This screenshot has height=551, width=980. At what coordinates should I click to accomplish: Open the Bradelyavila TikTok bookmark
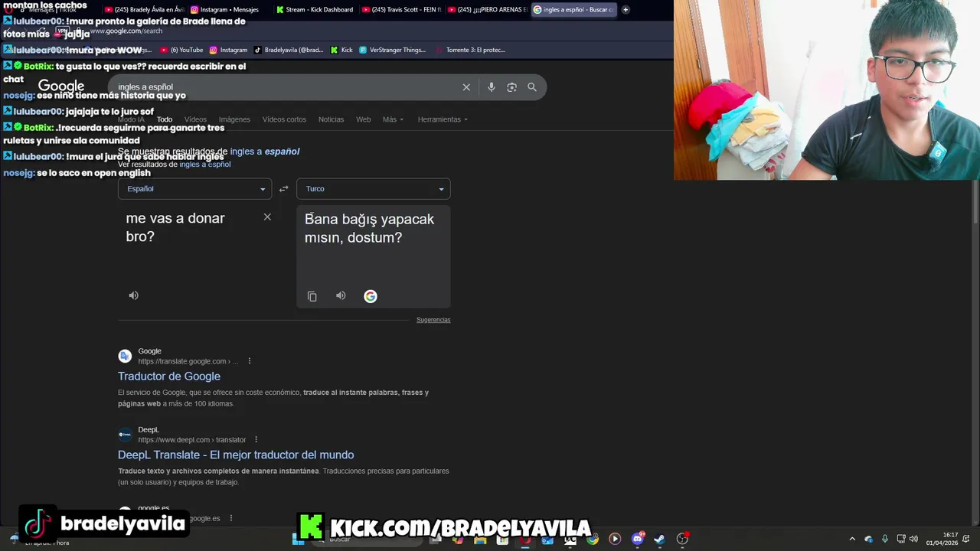pyautogui.click(x=289, y=50)
